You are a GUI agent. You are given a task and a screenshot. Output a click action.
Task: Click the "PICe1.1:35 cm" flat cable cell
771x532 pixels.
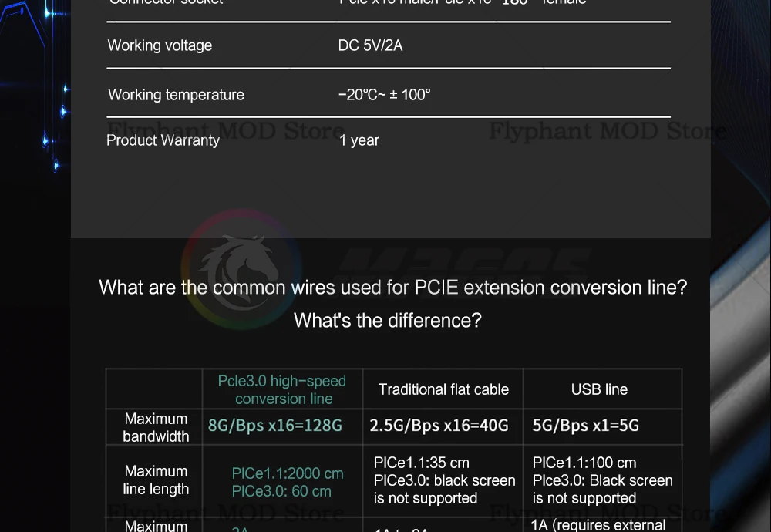[x=421, y=463]
